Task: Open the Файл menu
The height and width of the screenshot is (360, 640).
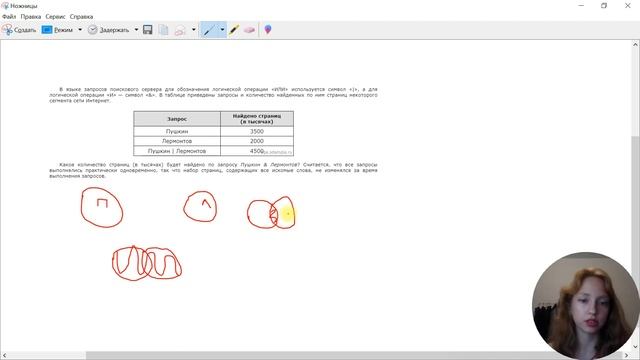Action: point(9,17)
